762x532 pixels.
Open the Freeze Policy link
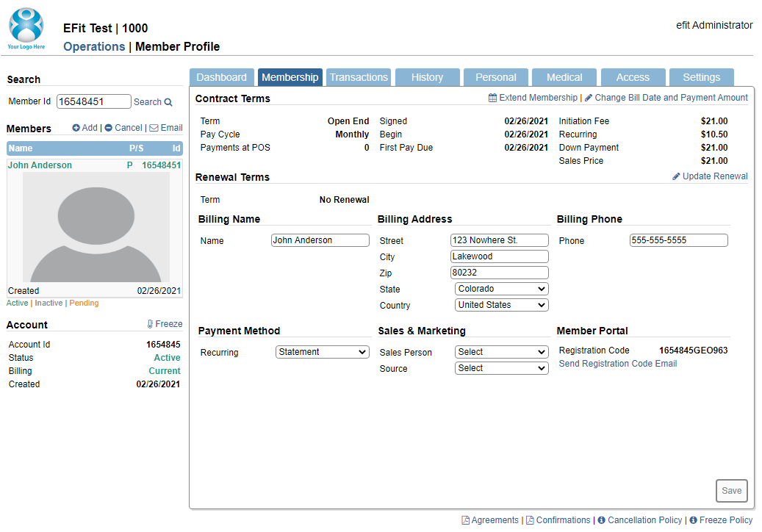tap(725, 520)
